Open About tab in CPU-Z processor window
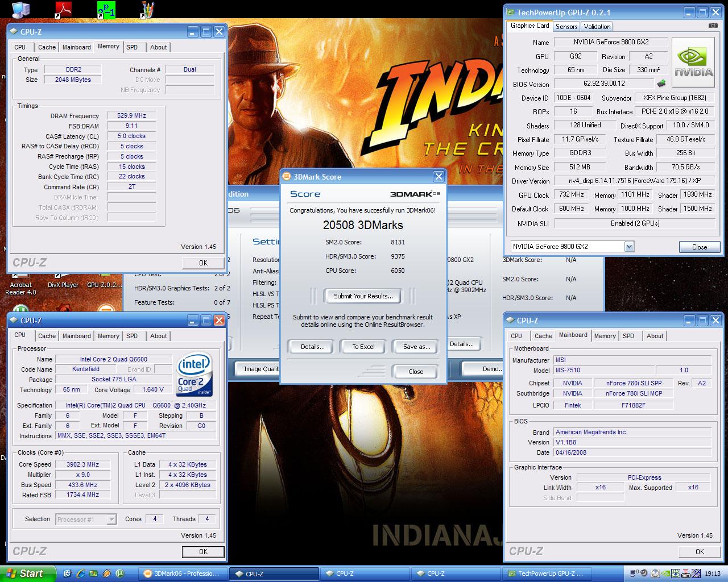Screen dimensions: 728x582 tap(159, 336)
